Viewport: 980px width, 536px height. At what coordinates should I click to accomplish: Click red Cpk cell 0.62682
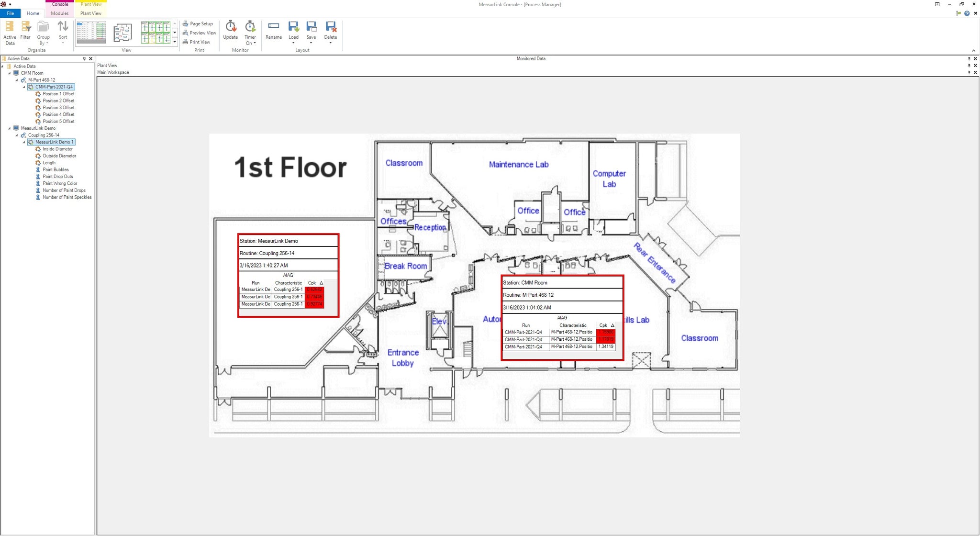(314, 290)
